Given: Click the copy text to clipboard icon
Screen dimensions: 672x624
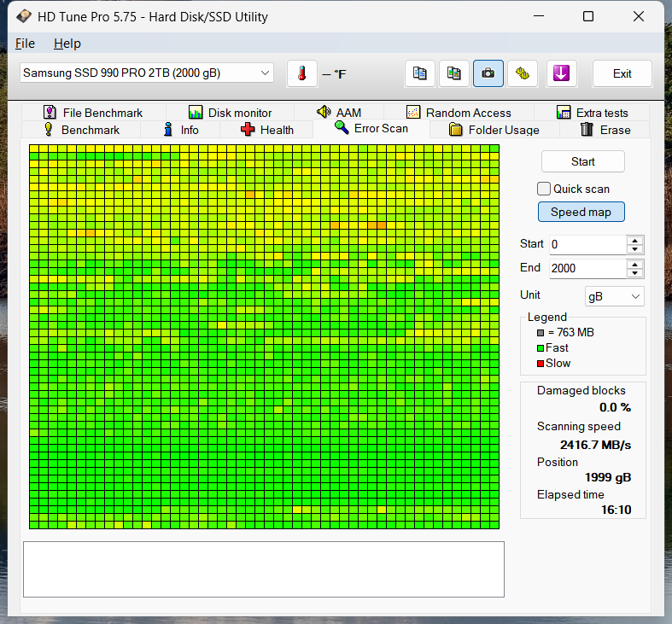Looking at the screenshot, I should [x=419, y=73].
